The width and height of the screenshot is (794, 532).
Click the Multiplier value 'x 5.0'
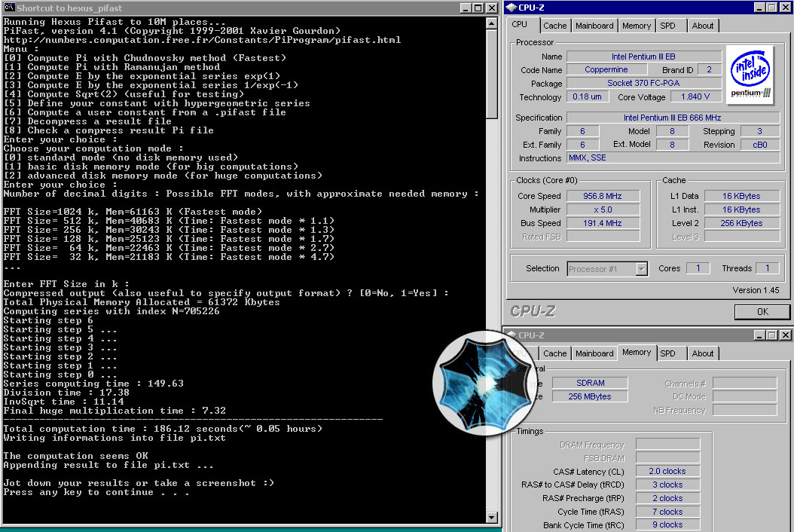603,209
